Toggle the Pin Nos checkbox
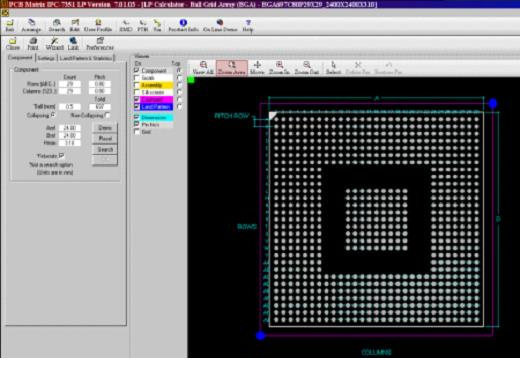The image size is (520, 372). tap(137, 125)
